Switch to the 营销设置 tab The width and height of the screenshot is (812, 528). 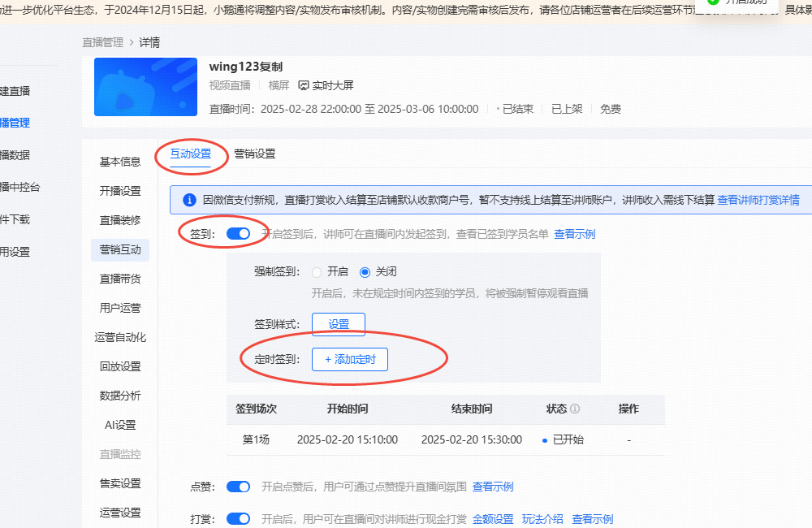tap(255, 154)
